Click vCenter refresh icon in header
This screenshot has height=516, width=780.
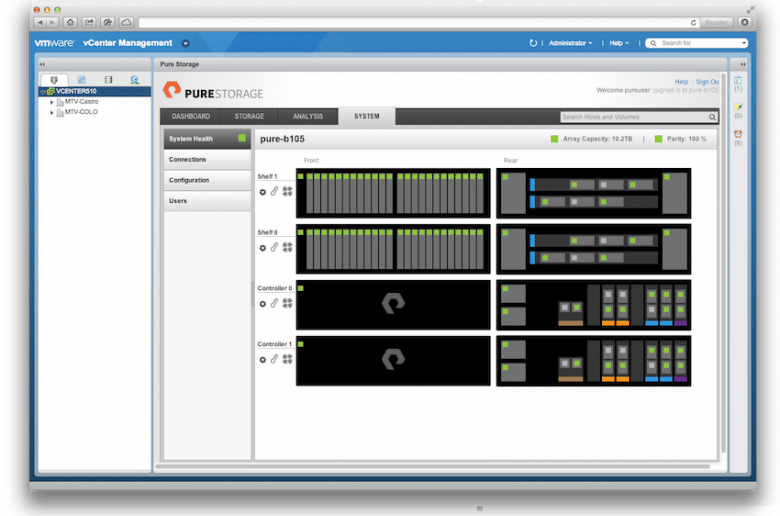click(533, 43)
